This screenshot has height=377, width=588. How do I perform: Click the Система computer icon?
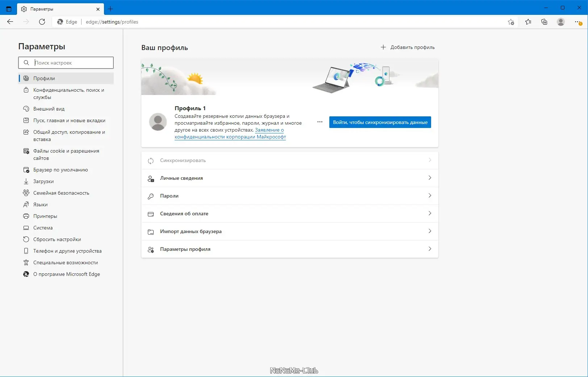click(26, 228)
